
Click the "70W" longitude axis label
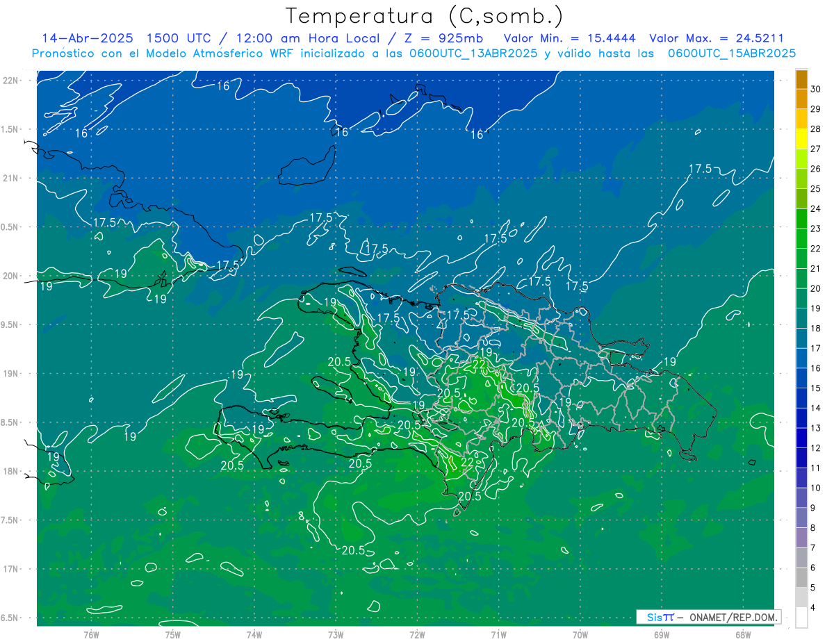[580, 635]
